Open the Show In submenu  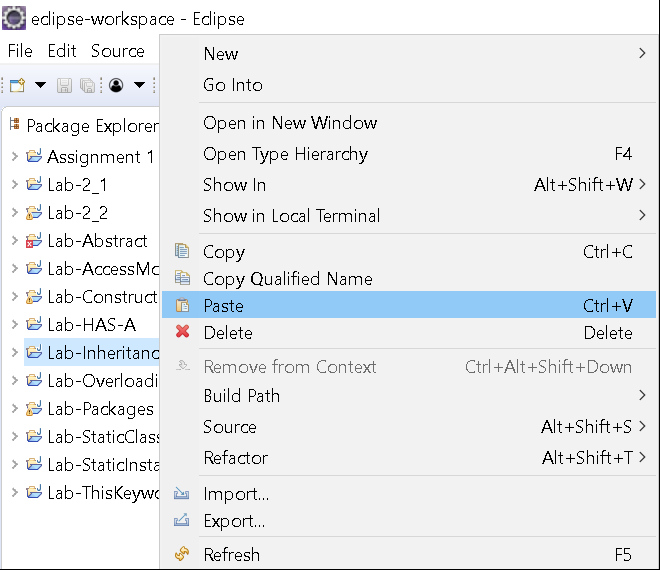pos(409,185)
